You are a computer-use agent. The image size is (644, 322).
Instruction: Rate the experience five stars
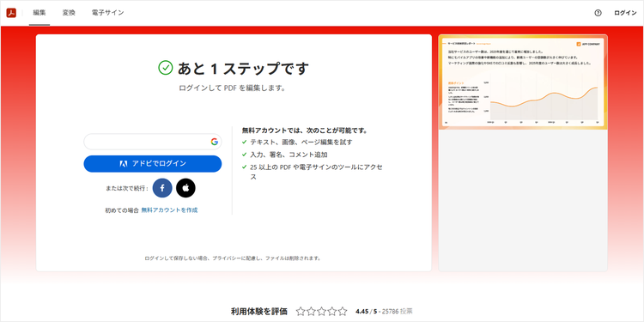click(x=343, y=312)
